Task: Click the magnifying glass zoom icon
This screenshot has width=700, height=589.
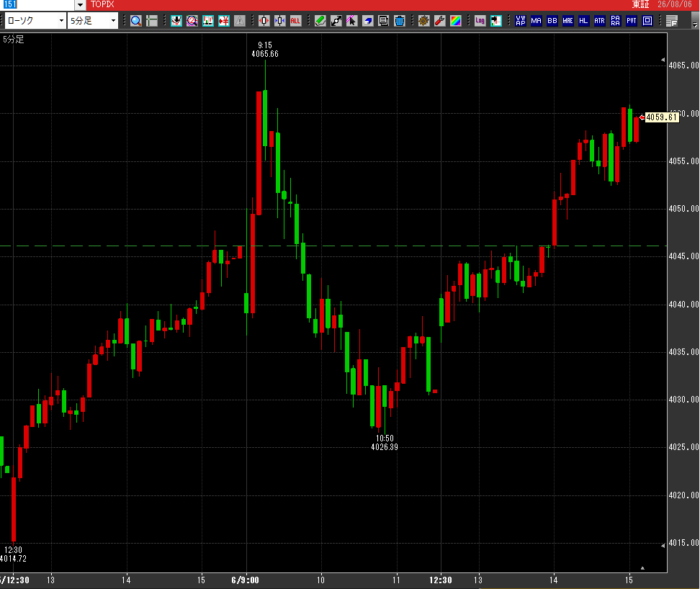Action: (x=136, y=21)
